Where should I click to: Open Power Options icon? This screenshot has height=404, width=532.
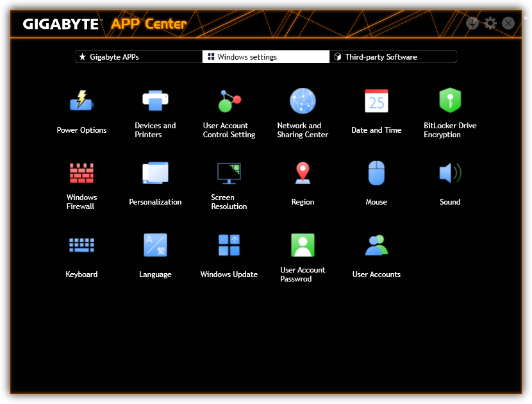(x=81, y=101)
